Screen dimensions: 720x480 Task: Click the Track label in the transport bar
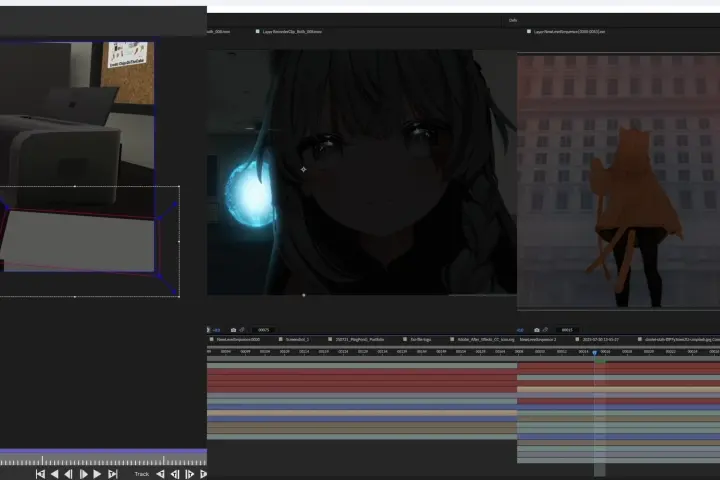(x=141, y=474)
